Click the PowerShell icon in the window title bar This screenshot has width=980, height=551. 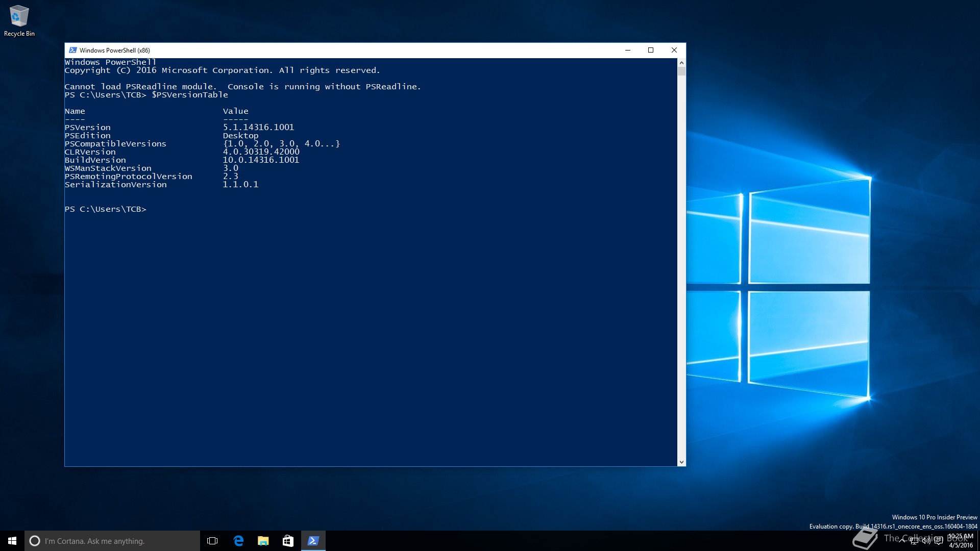point(72,50)
